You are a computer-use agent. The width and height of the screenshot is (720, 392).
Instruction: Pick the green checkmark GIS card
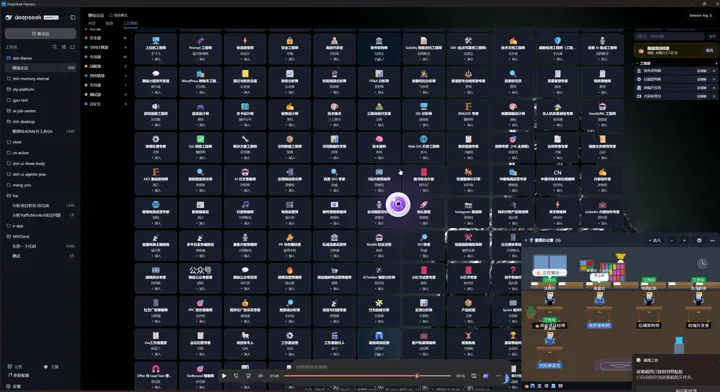tap(200, 147)
